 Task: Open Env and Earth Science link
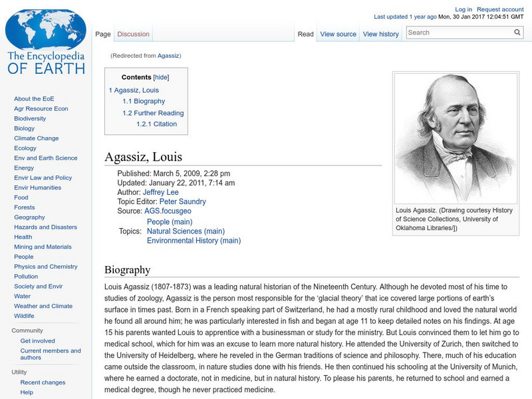(x=45, y=158)
